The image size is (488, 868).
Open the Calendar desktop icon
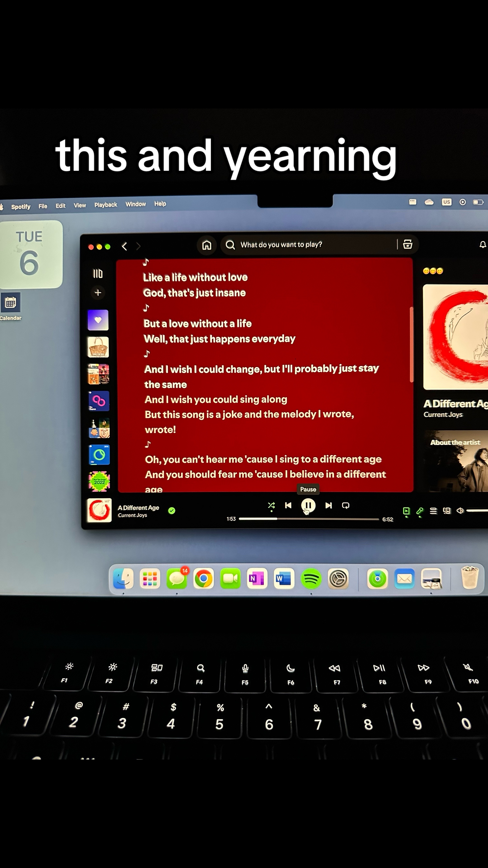click(10, 306)
